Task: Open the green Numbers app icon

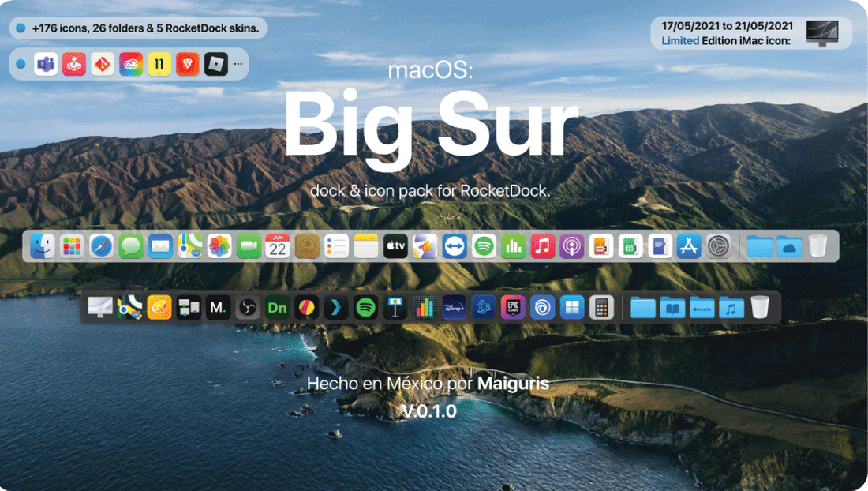Action: pyautogui.click(x=513, y=246)
